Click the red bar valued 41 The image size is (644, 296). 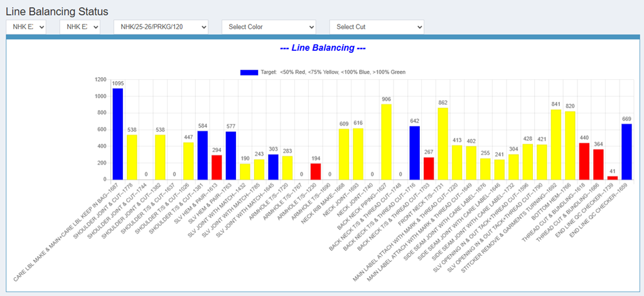[612, 178]
